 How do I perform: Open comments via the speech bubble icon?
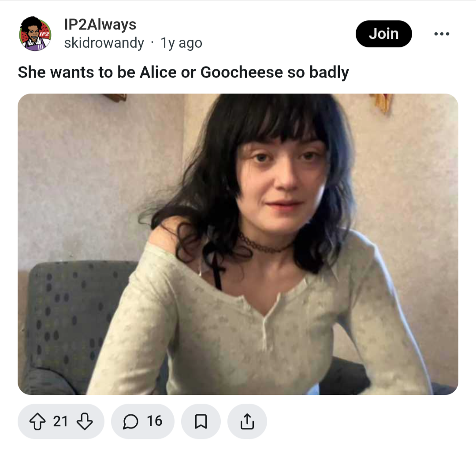[130, 421]
